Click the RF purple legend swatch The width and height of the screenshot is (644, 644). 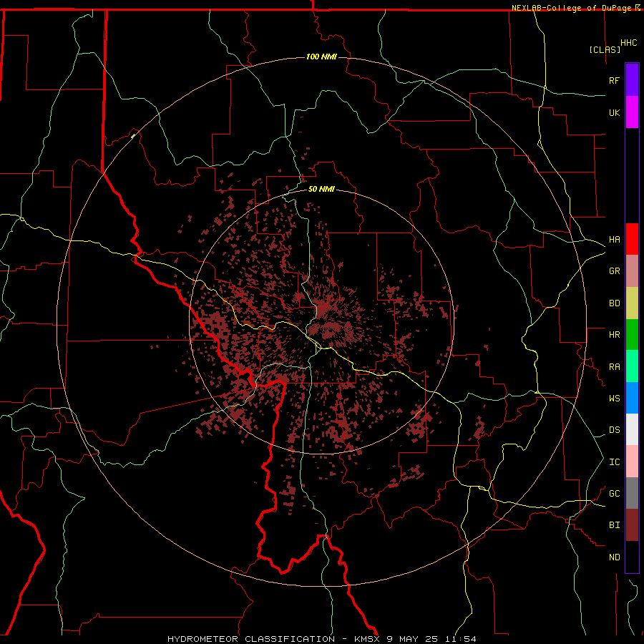[x=632, y=80]
